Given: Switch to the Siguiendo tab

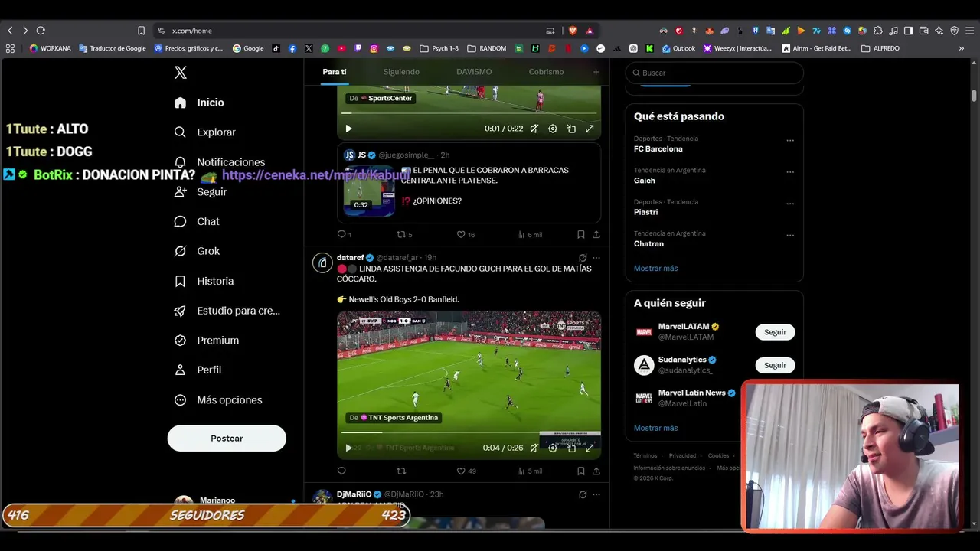Looking at the screenshot, I should [401, 72].
